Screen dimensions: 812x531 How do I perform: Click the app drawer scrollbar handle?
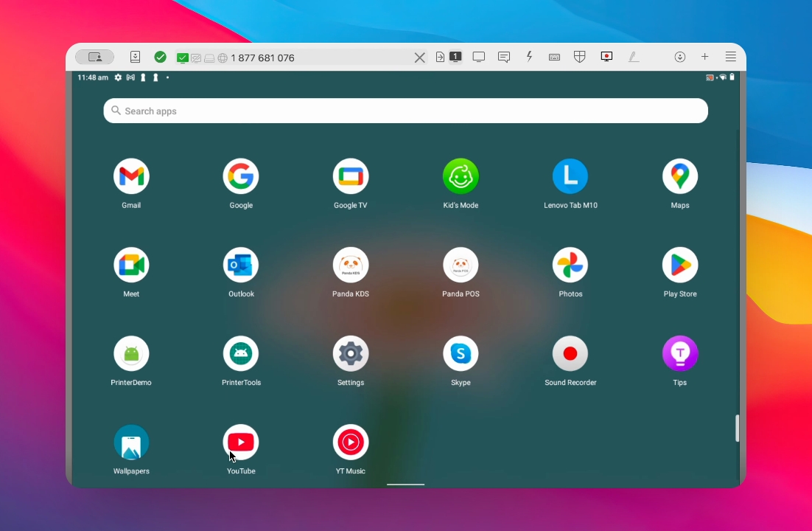point(738,428)
